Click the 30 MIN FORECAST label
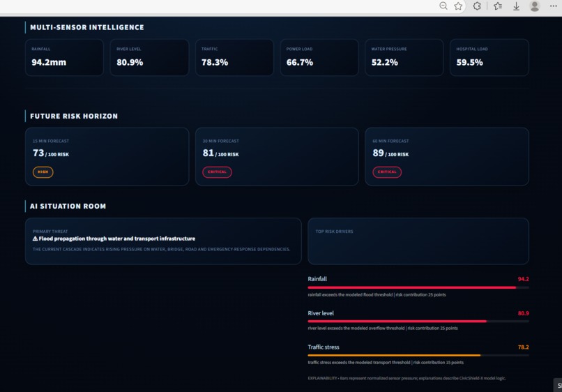This screenshot has width=562, height=392. pos(221,142)
